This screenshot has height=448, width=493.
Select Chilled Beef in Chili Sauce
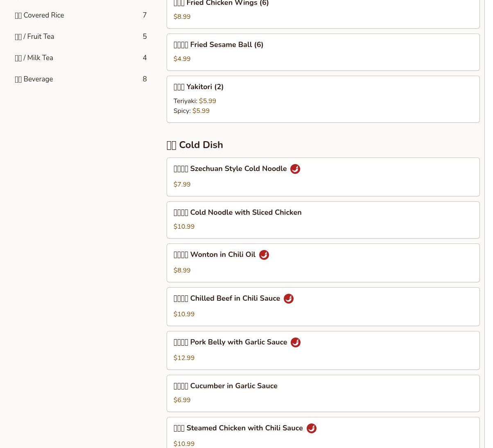point(323,307)
